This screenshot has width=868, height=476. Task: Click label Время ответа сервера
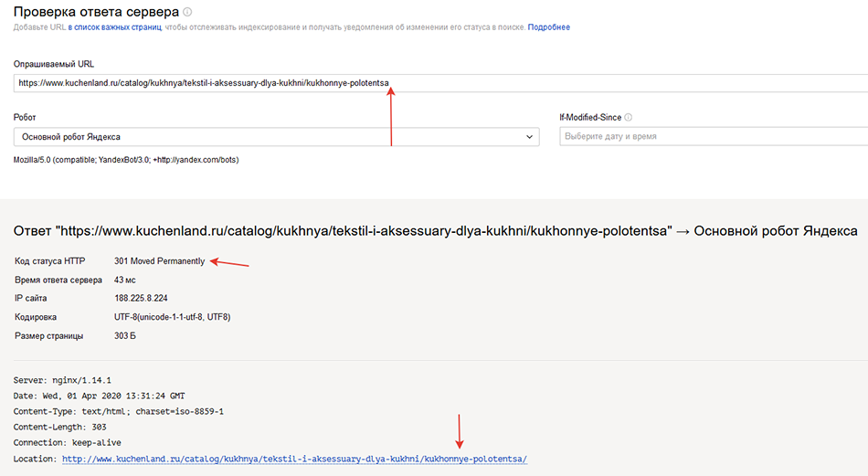[x=58, y=280]
